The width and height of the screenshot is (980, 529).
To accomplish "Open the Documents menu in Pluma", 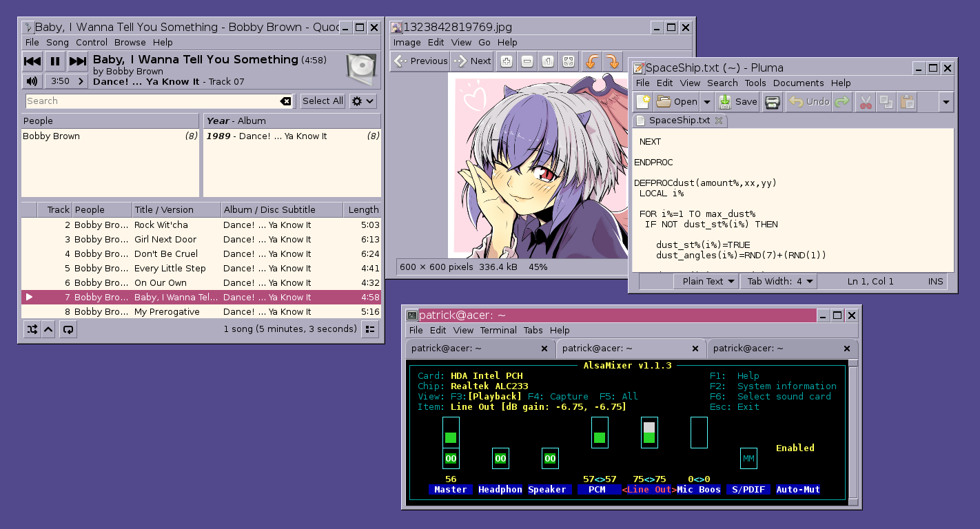I will pos(798,83).
